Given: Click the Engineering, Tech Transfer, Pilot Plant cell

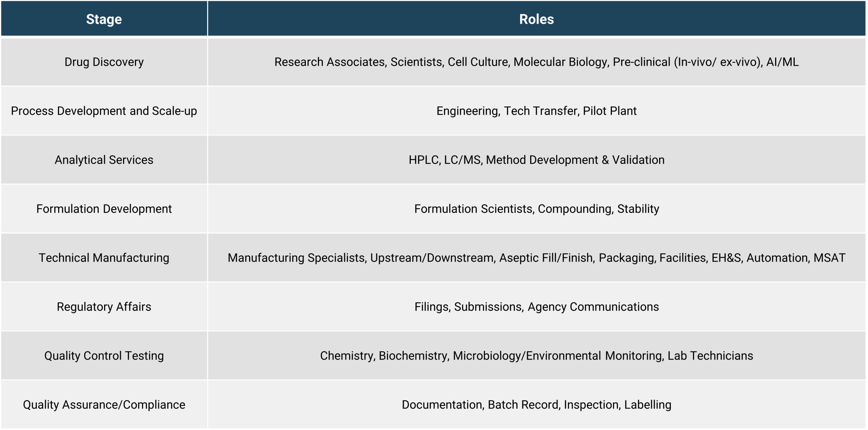Looking at the screenshot, I should 536,111.
